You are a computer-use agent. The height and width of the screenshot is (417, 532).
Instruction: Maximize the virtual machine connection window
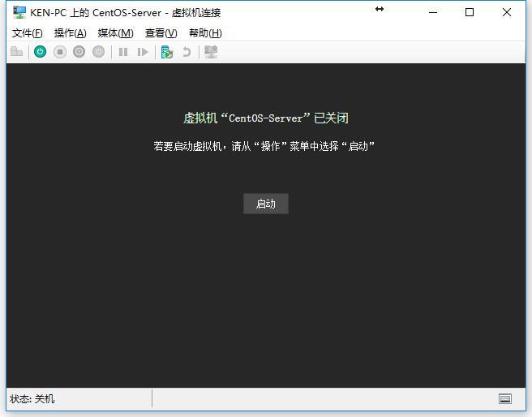pyautogui.click(x=470, y=12)
